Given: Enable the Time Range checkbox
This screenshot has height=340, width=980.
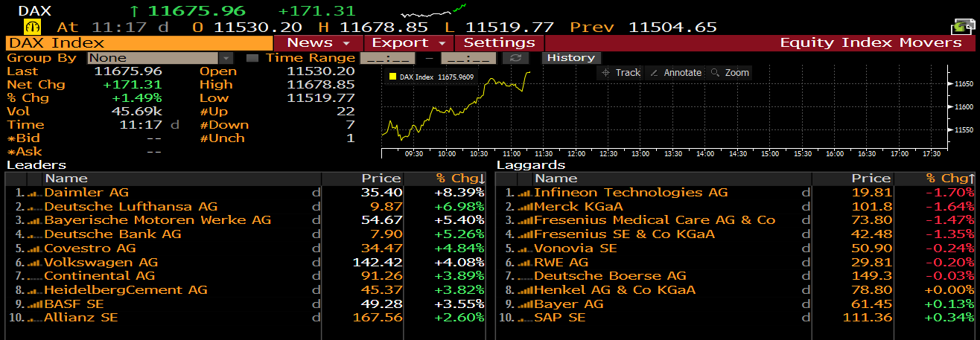Looking at the screenshot, I should point(252,57).
